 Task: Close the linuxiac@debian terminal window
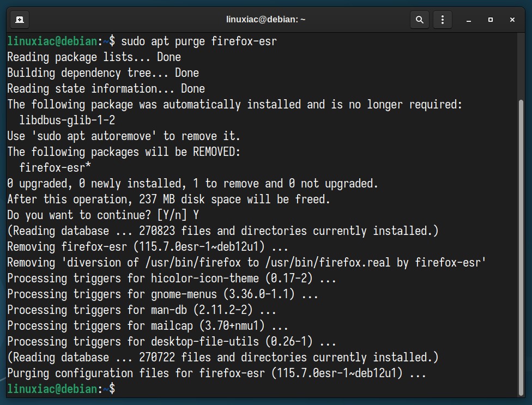tap(512, 20)
